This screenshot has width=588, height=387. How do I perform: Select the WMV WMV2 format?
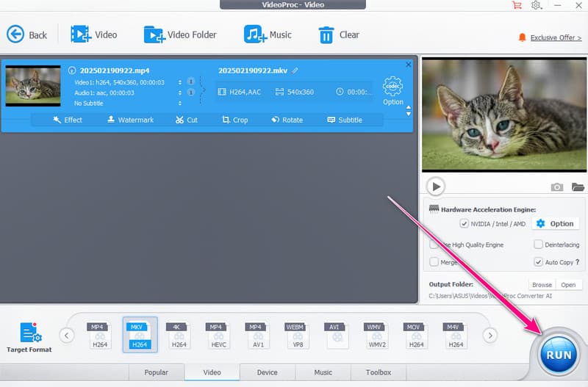[x=376, y=335]
